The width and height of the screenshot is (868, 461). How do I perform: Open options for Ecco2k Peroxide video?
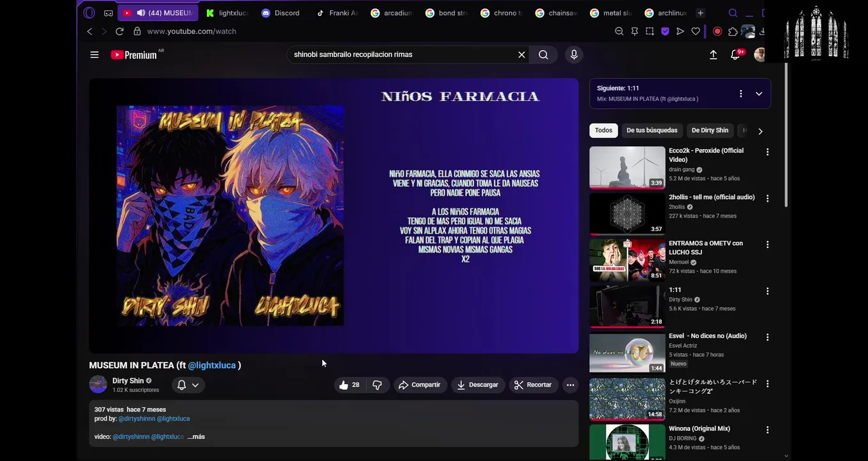(767, 152)
